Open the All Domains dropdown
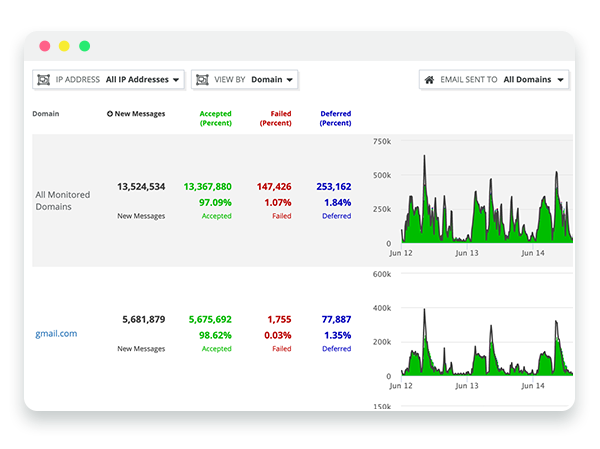 pyautogui.click(x=534, y=79)
